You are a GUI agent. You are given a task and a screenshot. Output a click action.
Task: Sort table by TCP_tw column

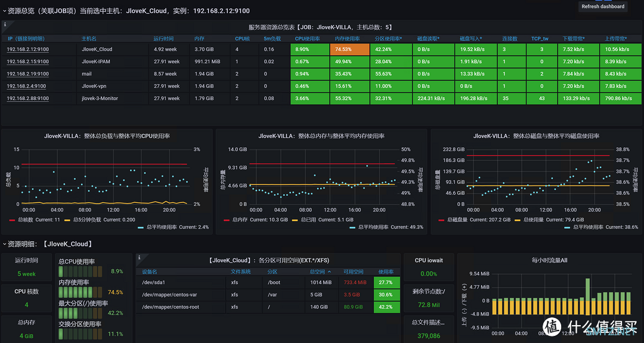(540, 39)
